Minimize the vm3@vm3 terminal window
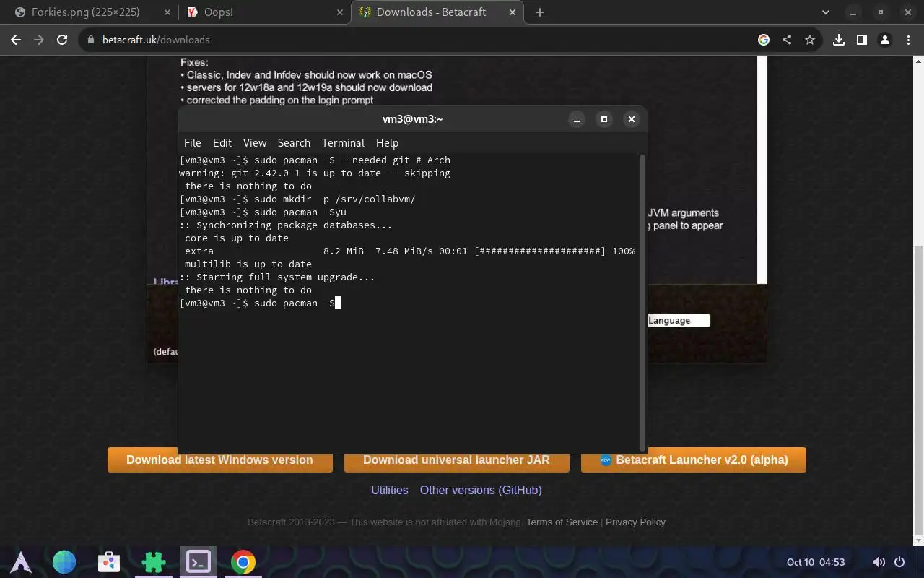This screenshot has width=924, height=578. pos(577,119)
